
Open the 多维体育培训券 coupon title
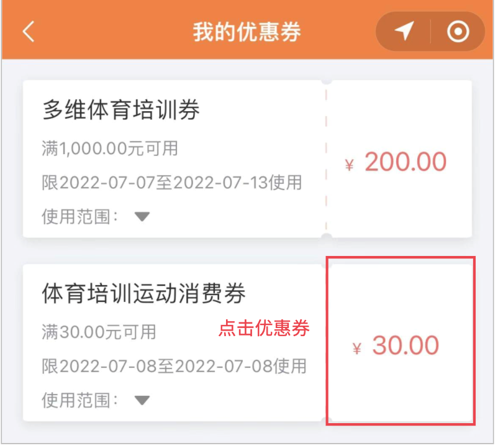click(121, 111)
